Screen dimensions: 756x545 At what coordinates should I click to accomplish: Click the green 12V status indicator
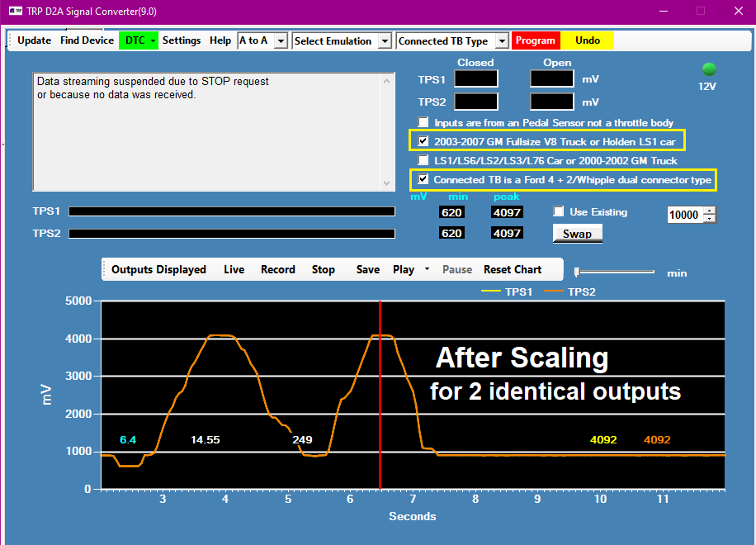tap(709, 69)
